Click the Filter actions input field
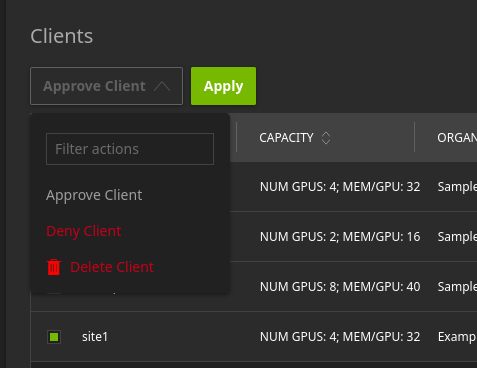Screen dimensions: 477x368 click(130, 149)
